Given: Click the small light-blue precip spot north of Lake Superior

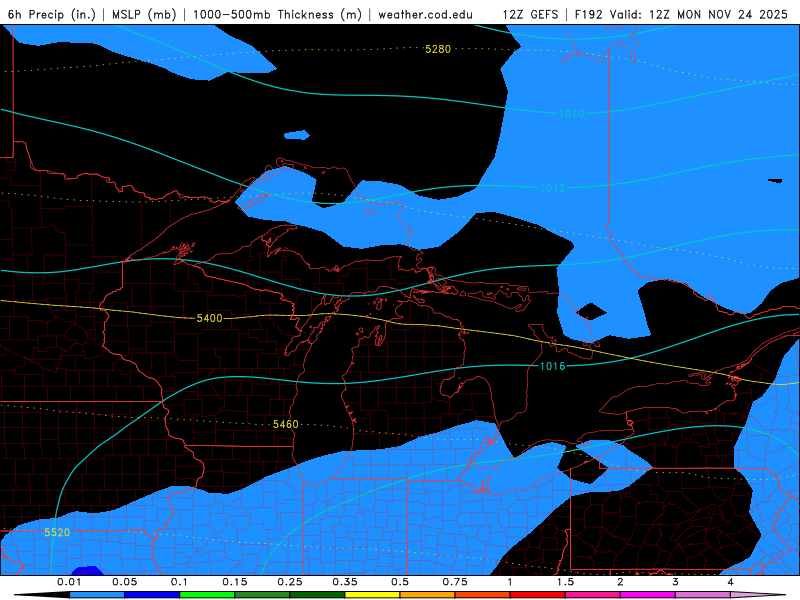Looking at the screenshot, I should [x=296, y=135].
